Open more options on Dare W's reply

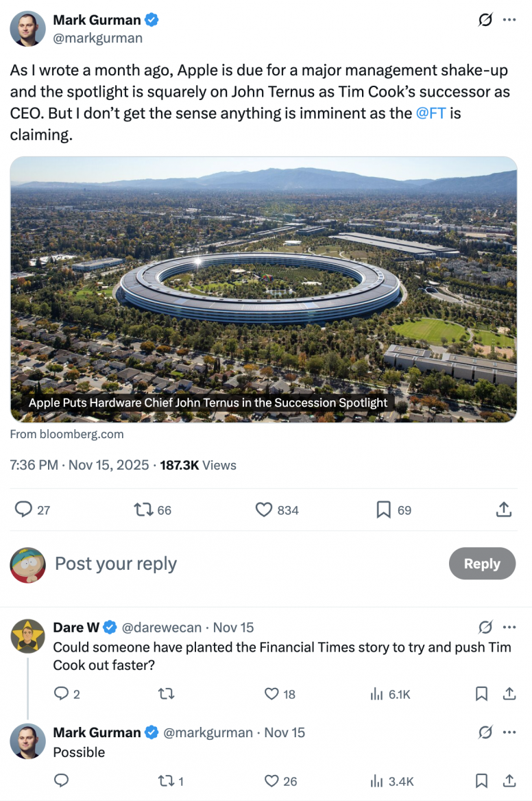[x=509, y=627]
